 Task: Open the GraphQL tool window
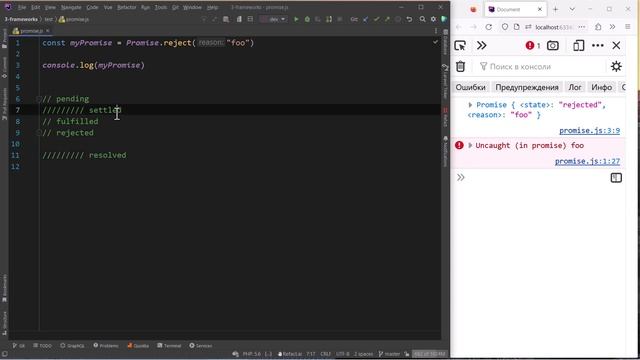(72, 346)
